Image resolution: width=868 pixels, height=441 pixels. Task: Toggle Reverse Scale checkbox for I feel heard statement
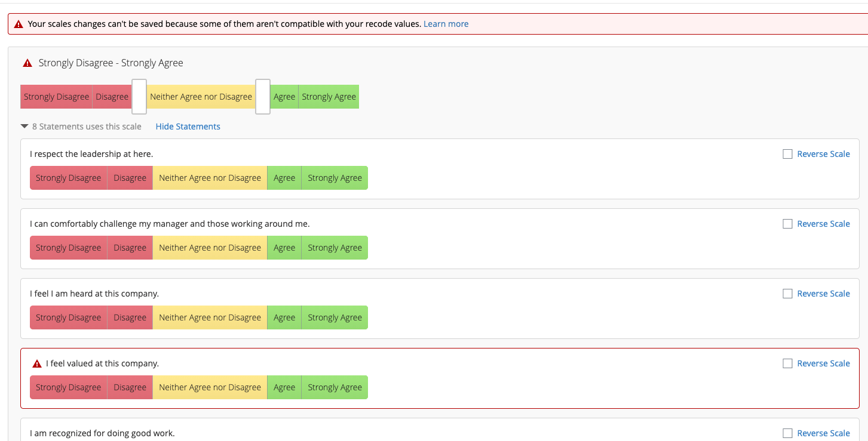coord(787,294)
